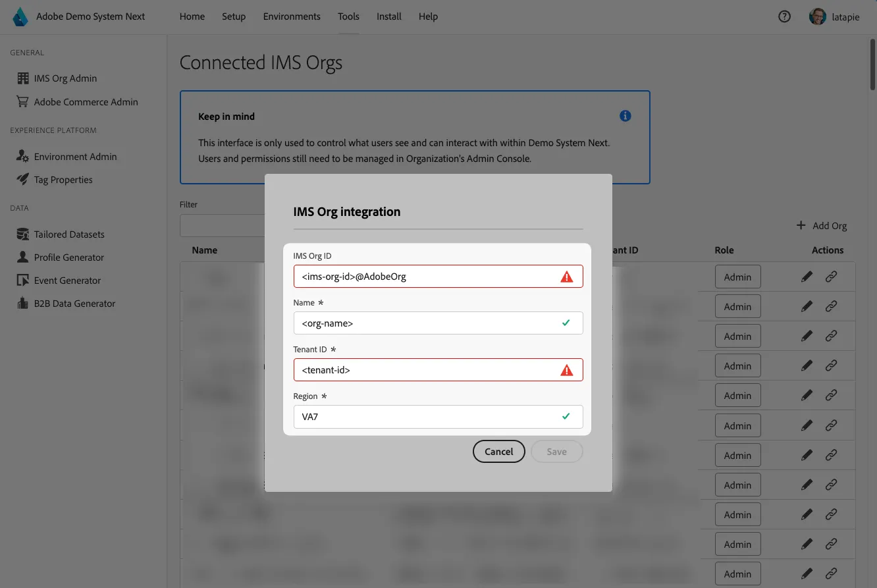The width and height of the screenshot is (877, 588).
Task: Click the Connected IMS Orgs heading
Action: [261, 63]
